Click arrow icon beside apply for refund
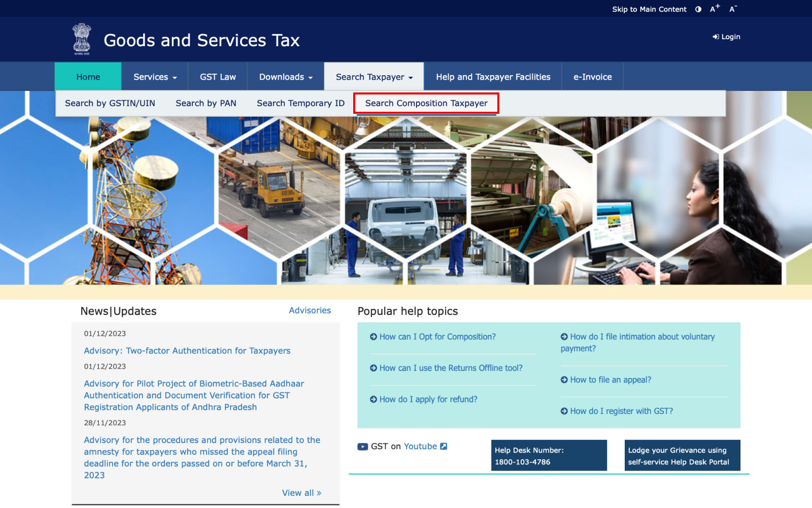The width and height of the screenshot is (812, 508). point(374,399)
